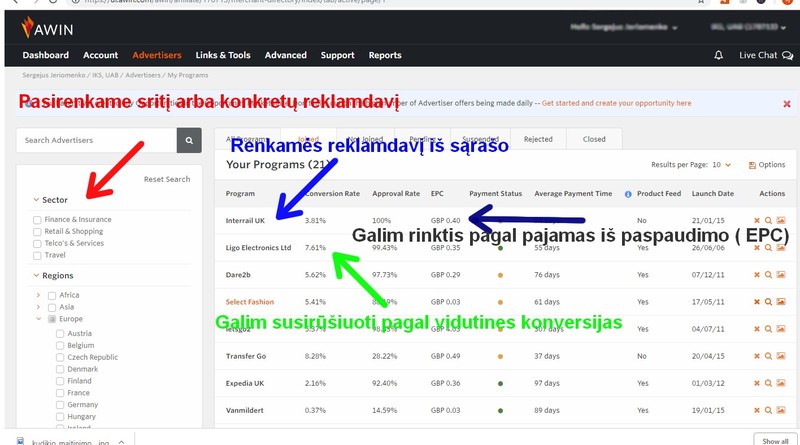Screen dimensions: 800x445
Task: Collapse the Sector filter section
Action: pyautogui.click(x=36, y=200)
